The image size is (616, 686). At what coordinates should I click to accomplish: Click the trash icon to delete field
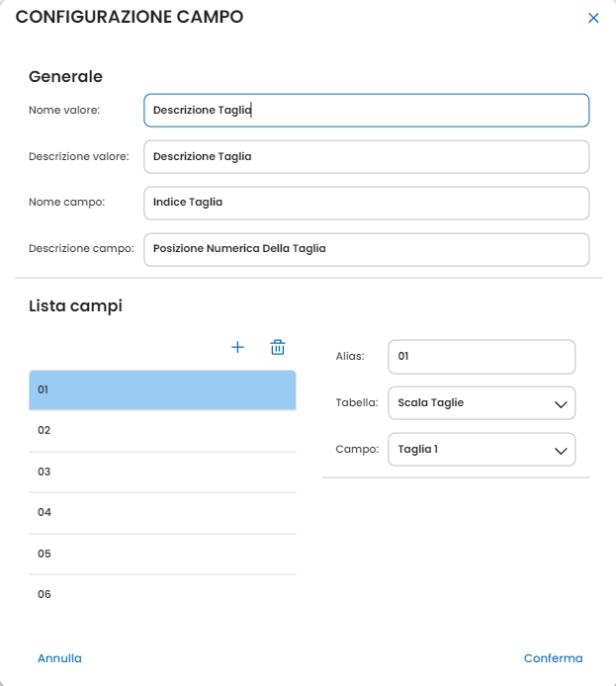(278, 347)
